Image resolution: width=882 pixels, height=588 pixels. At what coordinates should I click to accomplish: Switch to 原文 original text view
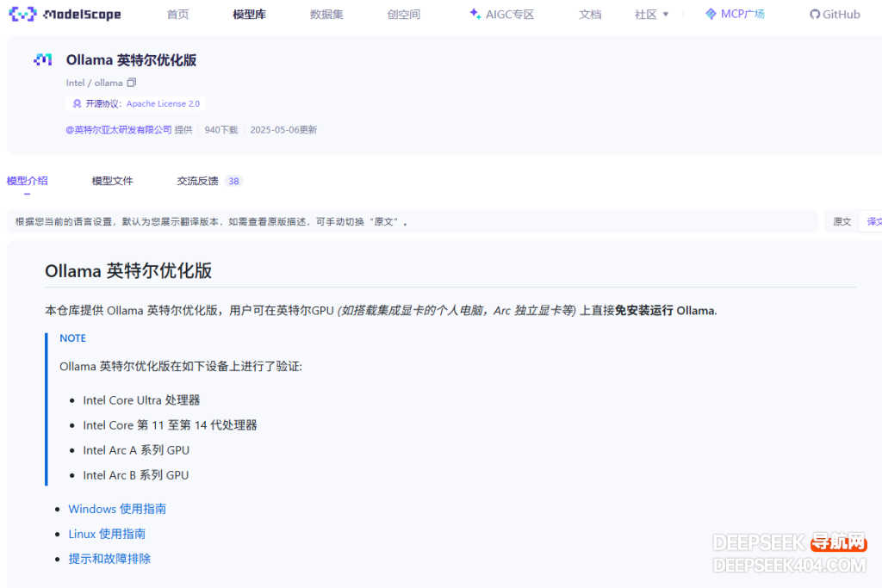point(841,221)
